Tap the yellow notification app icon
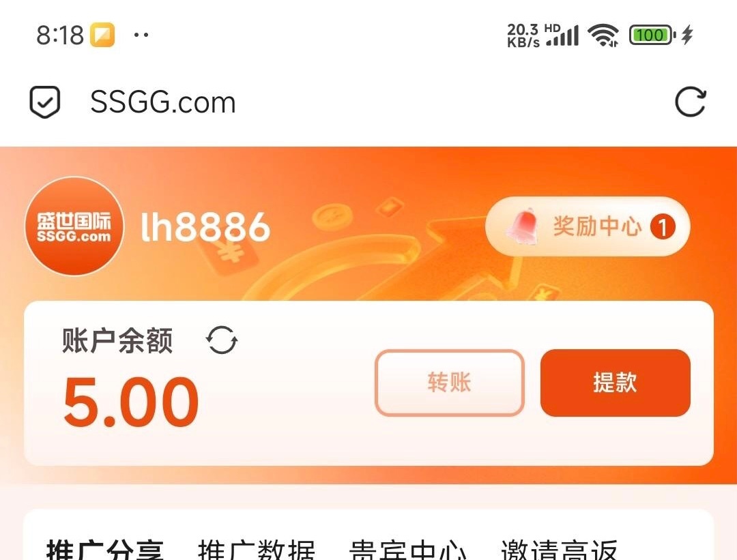Image resolution: width=737 pixels, height=560 pixels. pos(102,35)
